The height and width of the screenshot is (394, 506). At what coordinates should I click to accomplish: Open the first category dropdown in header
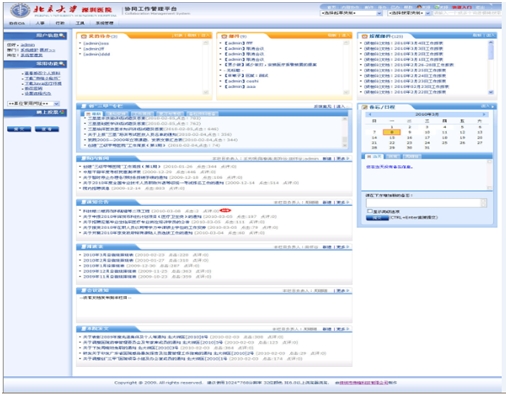(351, 13)
